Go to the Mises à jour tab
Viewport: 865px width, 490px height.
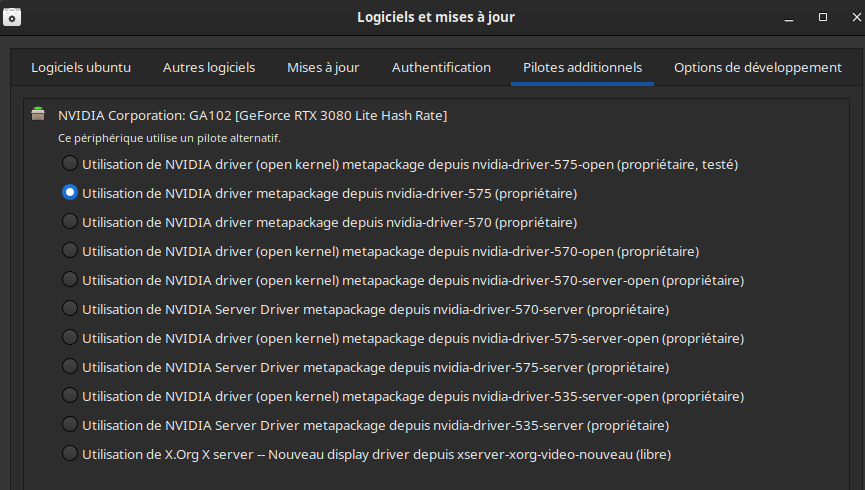click(x=323, y=67)
